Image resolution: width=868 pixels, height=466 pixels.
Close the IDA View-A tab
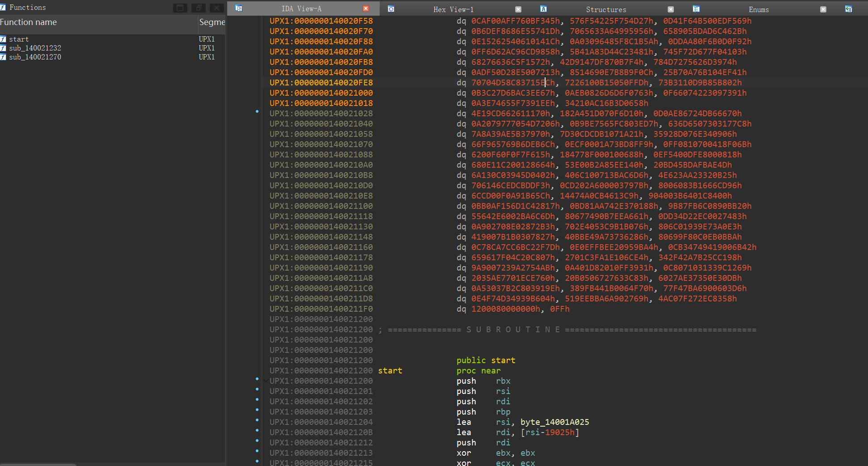(366, 8)
